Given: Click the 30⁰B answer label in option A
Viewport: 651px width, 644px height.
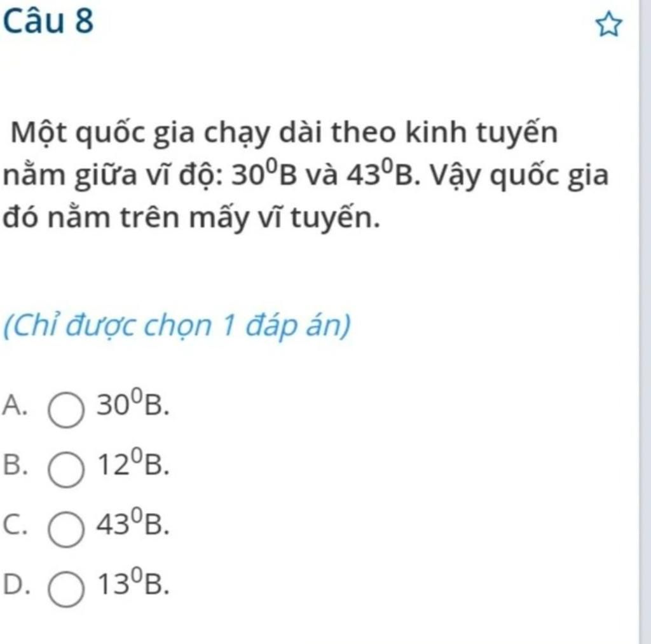Looking at the screenshot, I should pos(133,403).
